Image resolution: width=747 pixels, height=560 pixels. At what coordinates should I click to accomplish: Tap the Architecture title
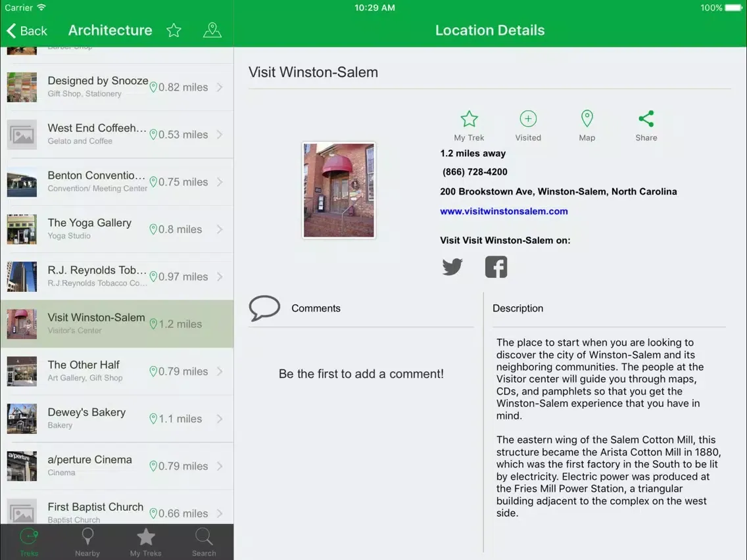coord(110,30)
